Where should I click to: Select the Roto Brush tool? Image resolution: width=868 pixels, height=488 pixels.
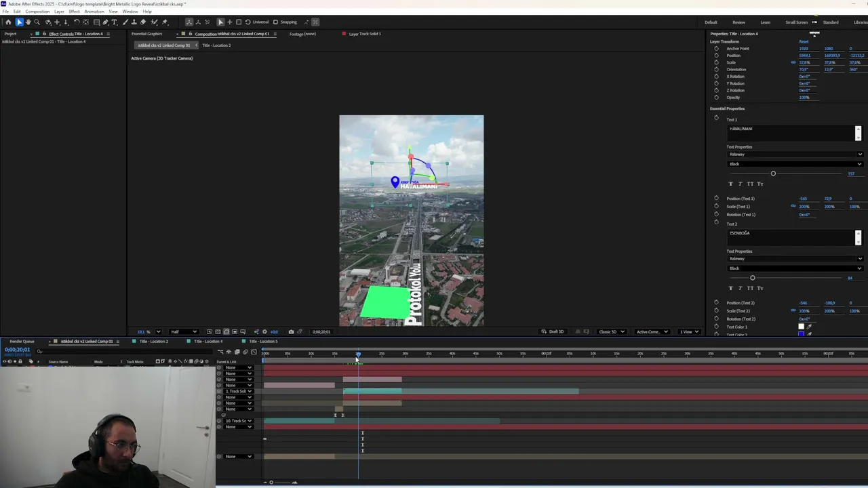point(154,22)
